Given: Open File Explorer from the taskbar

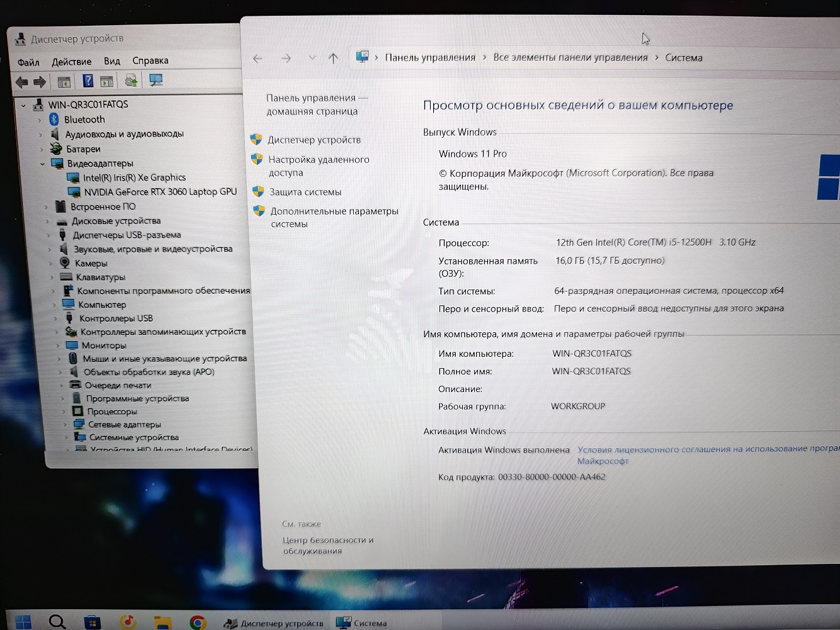Looking at the screenshot, I should [163, 622].
